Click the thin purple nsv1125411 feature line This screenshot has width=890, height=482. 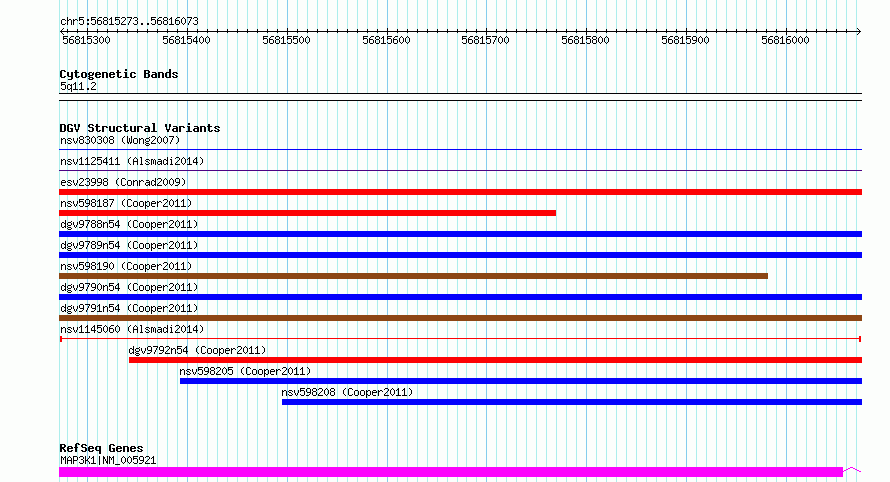pyautogui.click(x=460, y=170)
